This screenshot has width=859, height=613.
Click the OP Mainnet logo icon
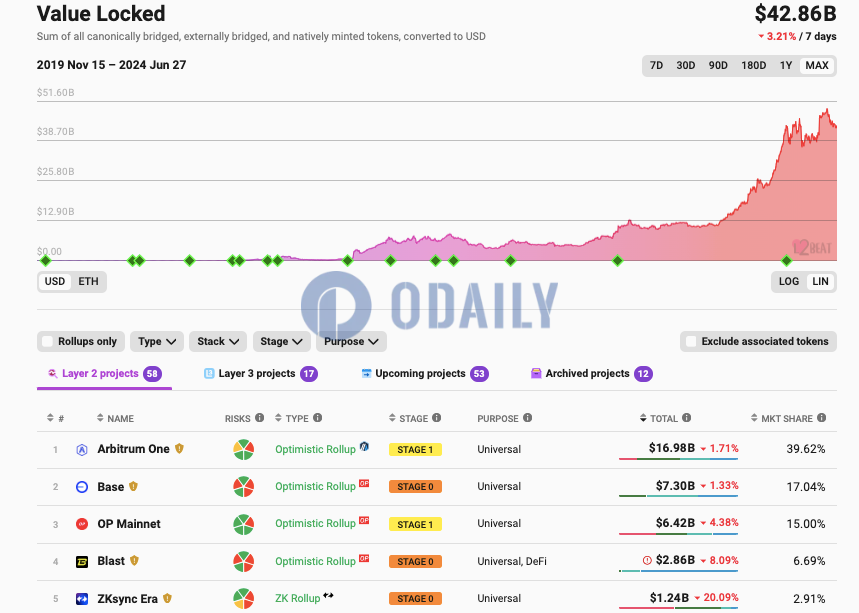(82, 524)
